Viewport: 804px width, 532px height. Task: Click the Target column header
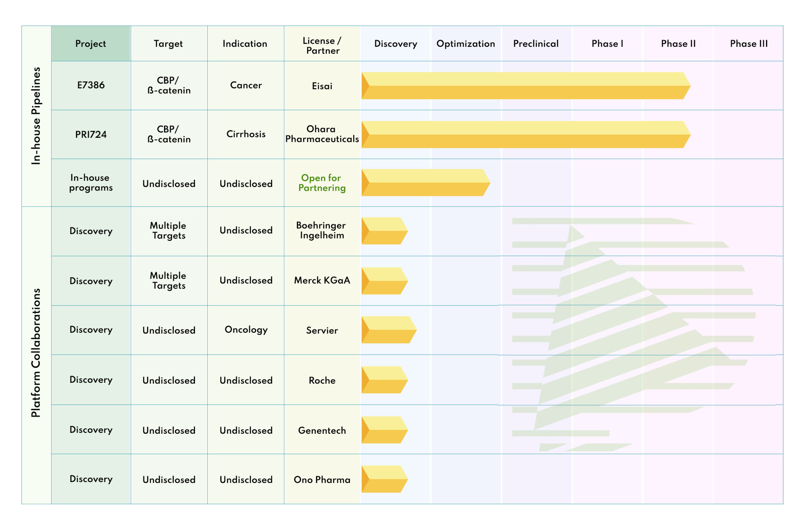(x=169, y=43)
